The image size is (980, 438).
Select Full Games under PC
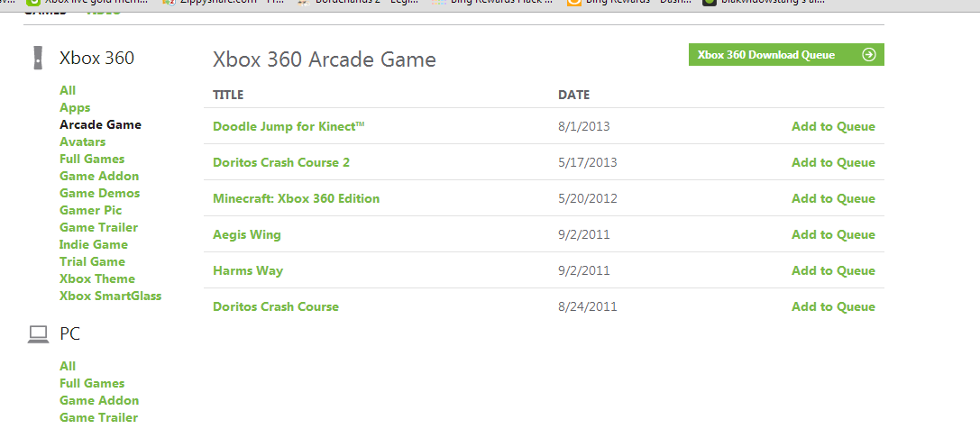click(x=92, y=383)
